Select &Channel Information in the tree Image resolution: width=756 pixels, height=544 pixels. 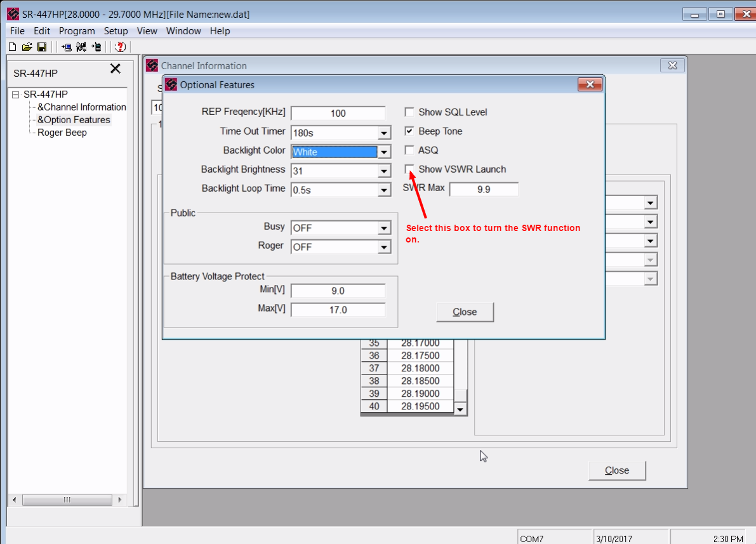tap(82, 107)
